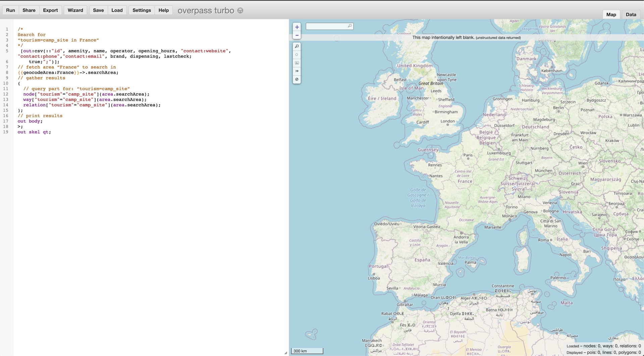This screenshot has height=356, width=644.
Task: Save the current query
Action: (x=98, y=10)
